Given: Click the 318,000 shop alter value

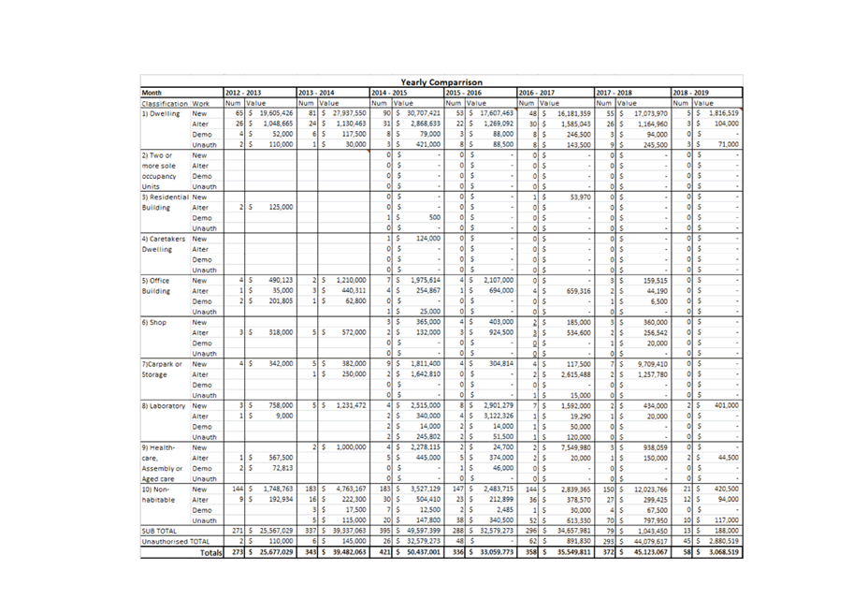Looking at the screenshot, I should coord(281,332).
